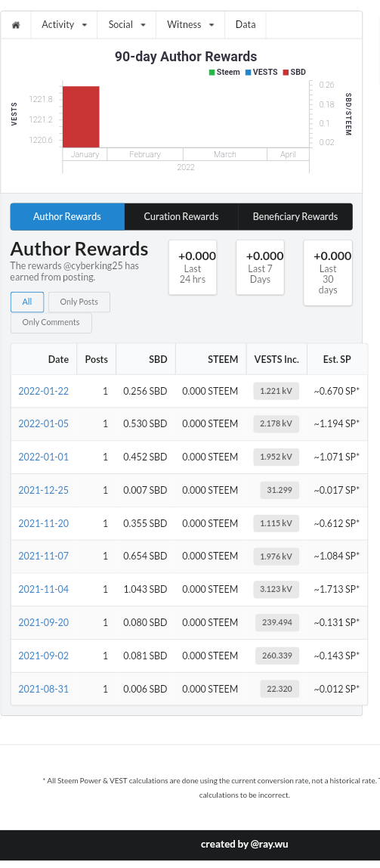Select the Beneficiary Rewards tab
The image size is (380, 868).
295,216
